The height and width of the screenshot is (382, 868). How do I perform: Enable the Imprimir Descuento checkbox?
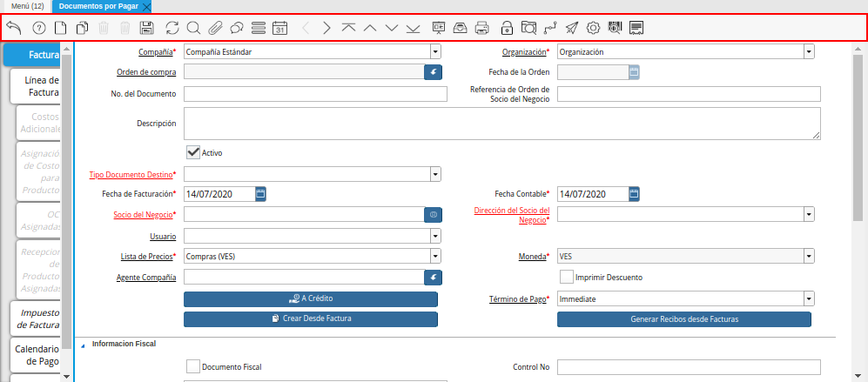point(567,278)
